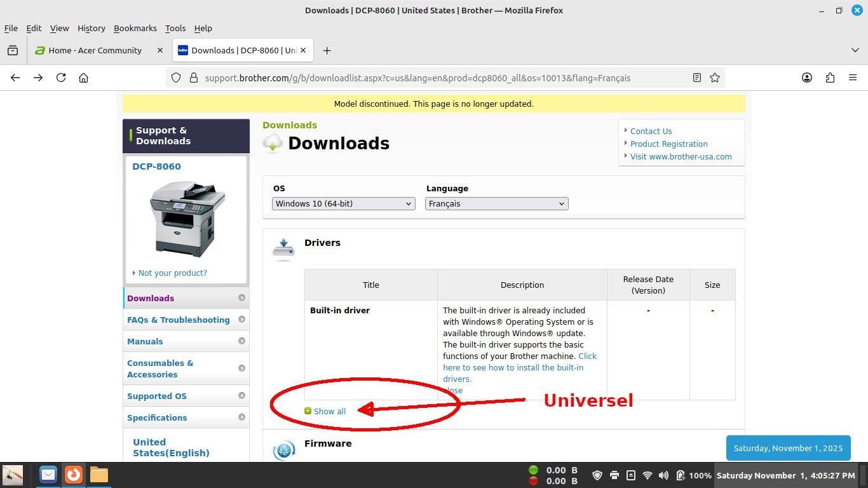Open printer tray icon

point(614,475)
